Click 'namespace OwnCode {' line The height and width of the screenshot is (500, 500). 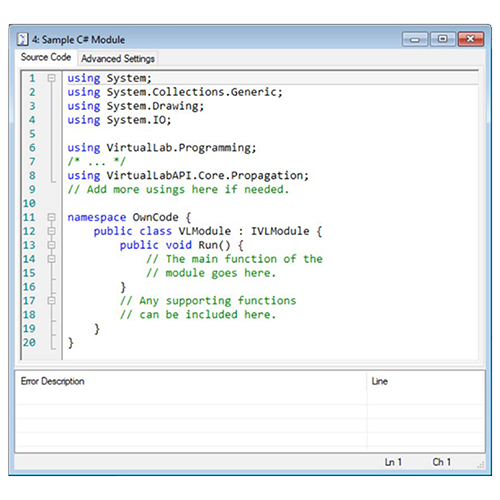pos(129,218)
